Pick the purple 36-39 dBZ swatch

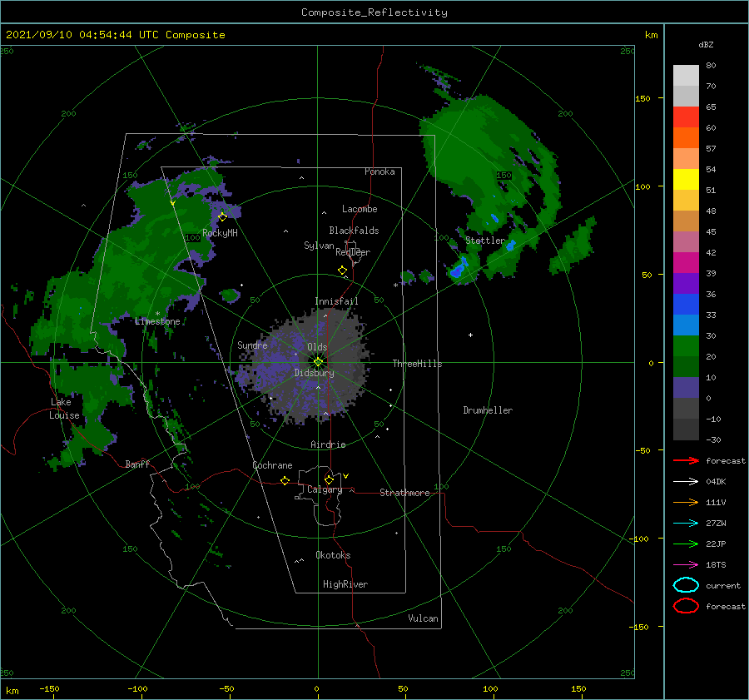pyautogui.click(x=686, y=283)
